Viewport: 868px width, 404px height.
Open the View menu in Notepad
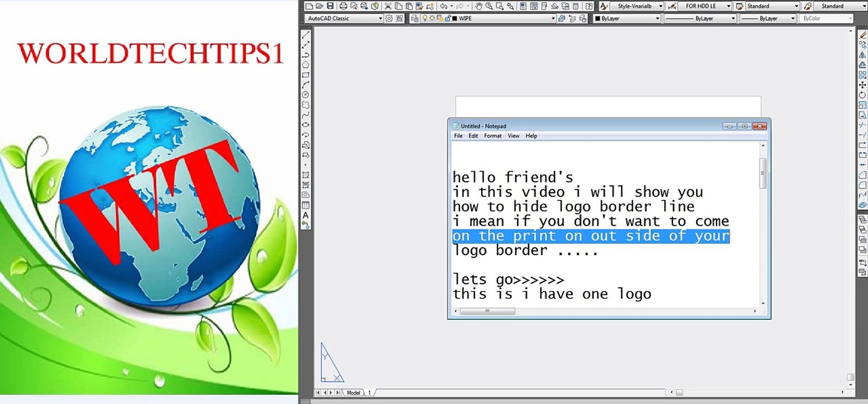514,136
